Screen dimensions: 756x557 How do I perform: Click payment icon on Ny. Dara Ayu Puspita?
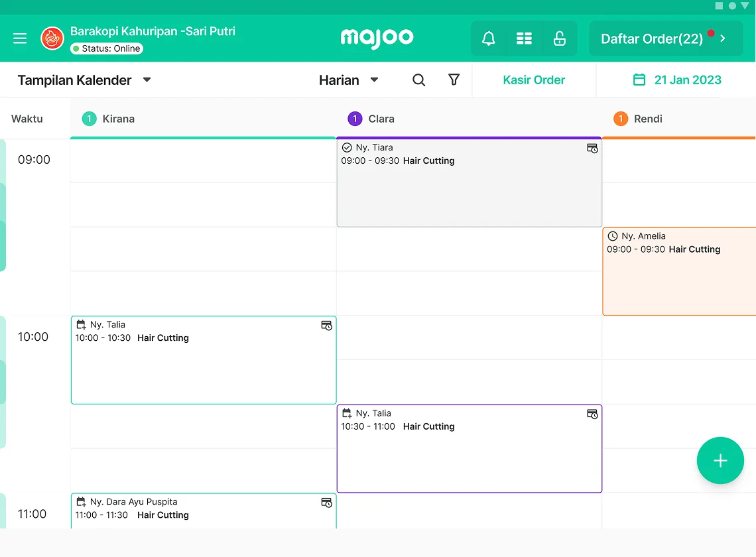[x=326, y=503]
